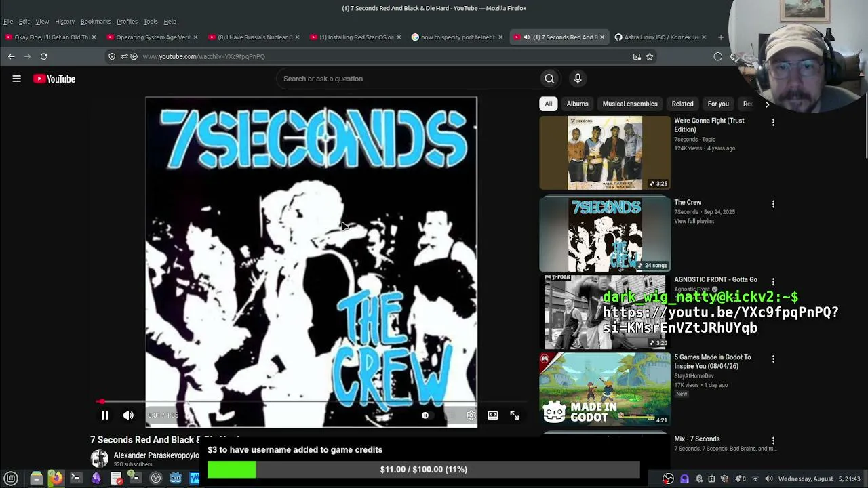Open the Firefox Help menu
868x488 pixels.
tap(170, 22)
